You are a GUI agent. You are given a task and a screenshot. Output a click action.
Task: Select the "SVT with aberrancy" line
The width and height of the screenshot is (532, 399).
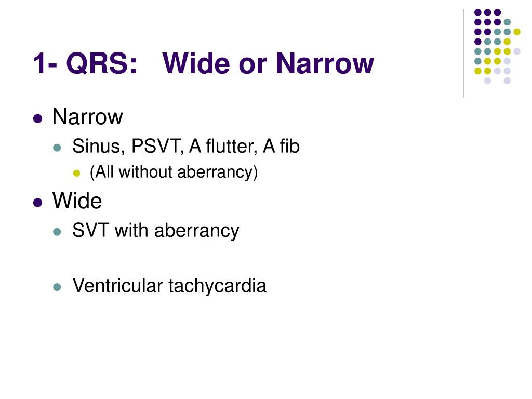pos(156,230)
